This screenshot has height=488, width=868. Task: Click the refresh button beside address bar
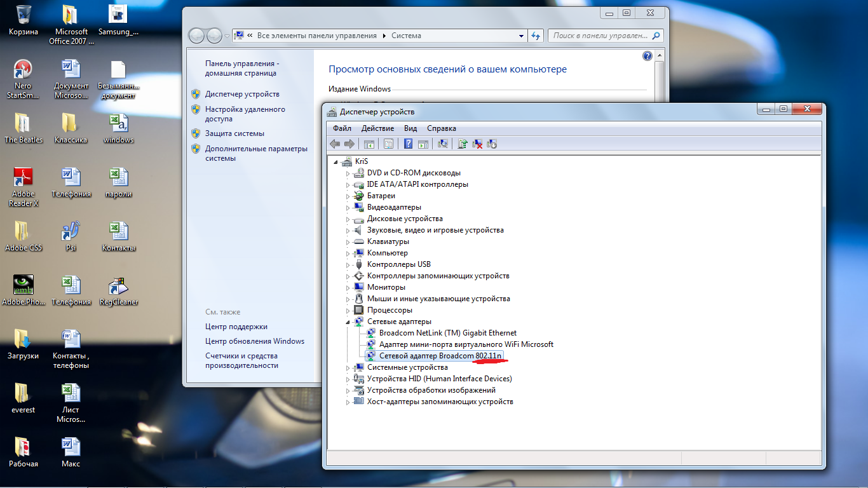click(x=536, y=36)
